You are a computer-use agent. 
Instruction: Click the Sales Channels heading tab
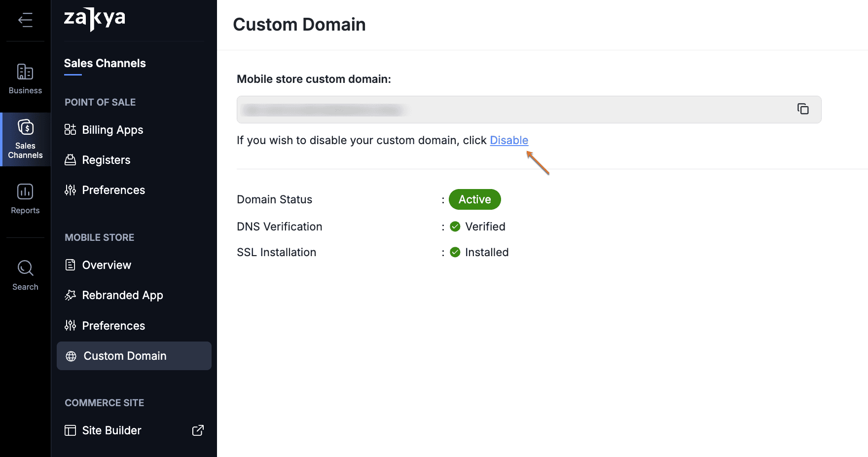pos(105,63)
